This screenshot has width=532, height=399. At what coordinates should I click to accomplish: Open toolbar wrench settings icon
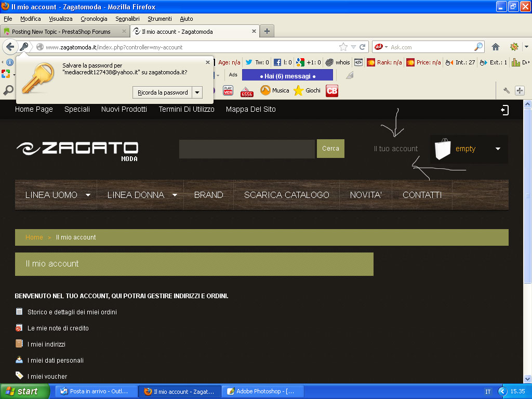tap(507, 90)
